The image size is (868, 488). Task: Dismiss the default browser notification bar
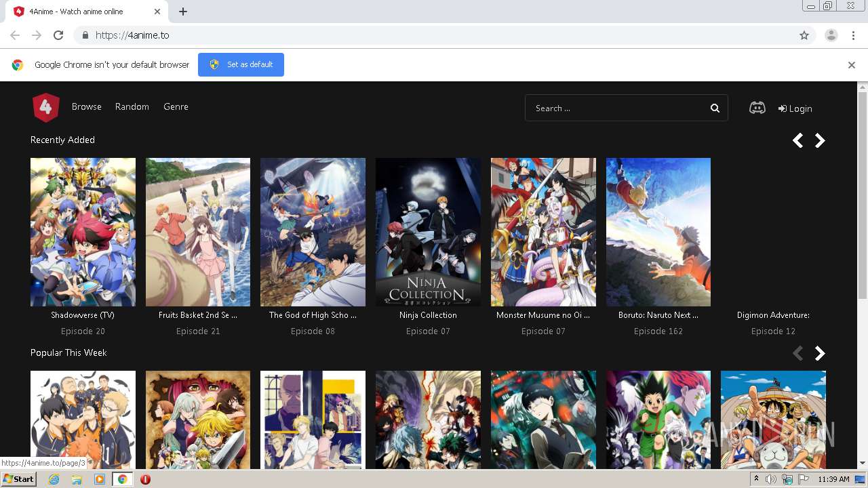[x=852, y=65]
